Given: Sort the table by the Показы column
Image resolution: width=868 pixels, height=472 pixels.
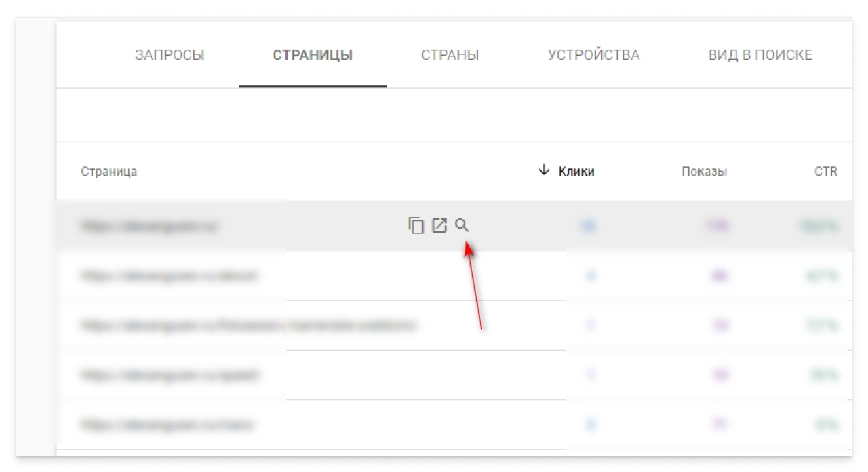Looking at the screenshot, I should 705,172.
